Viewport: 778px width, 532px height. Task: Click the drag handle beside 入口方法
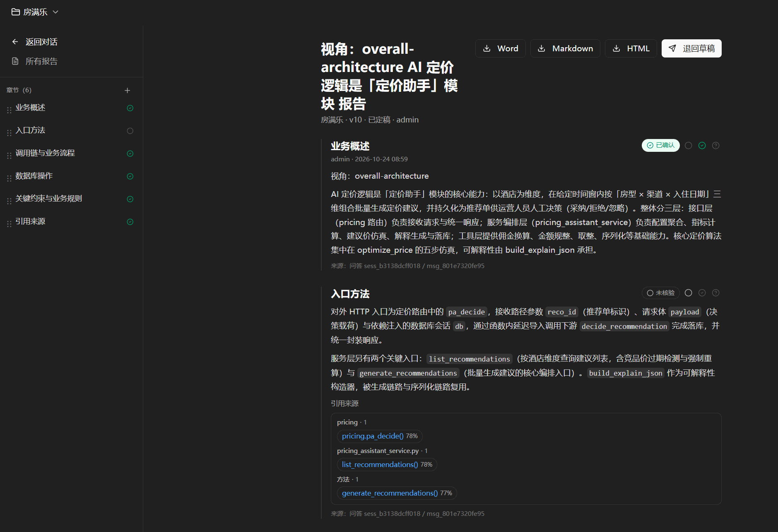[x=9, y=133]
